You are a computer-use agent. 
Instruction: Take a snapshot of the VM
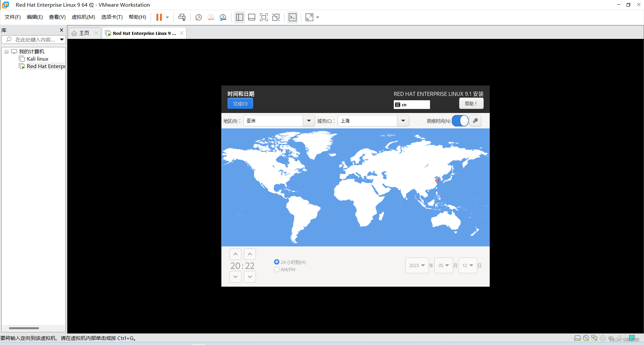coord(199,17)
